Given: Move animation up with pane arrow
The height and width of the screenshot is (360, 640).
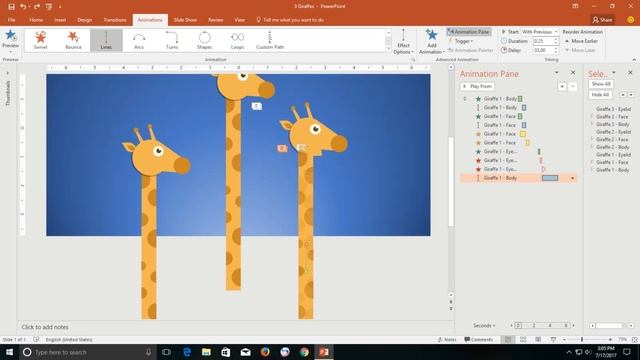Looking at the screenshot, I should coord(562,87).
